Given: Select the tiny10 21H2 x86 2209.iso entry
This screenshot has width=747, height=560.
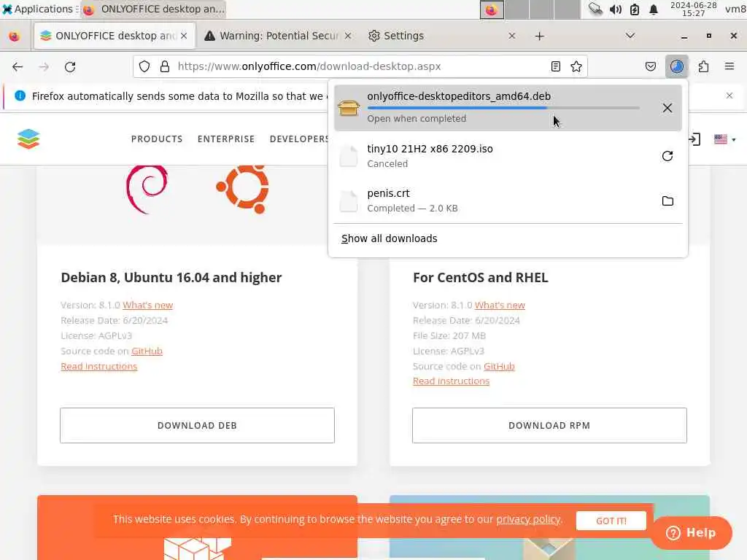Looking at the screenshot, I should [x=508, y=156].
